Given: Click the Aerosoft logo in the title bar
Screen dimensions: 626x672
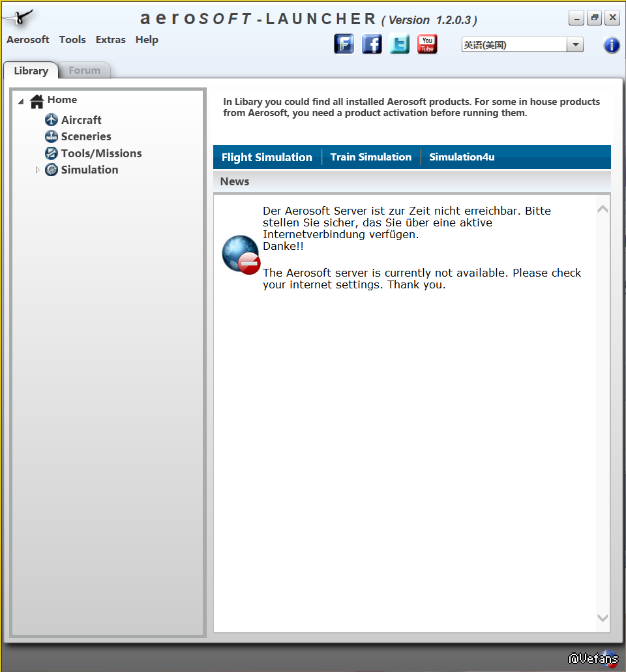Looking at the screenshot, I should (x=18, y=17).
